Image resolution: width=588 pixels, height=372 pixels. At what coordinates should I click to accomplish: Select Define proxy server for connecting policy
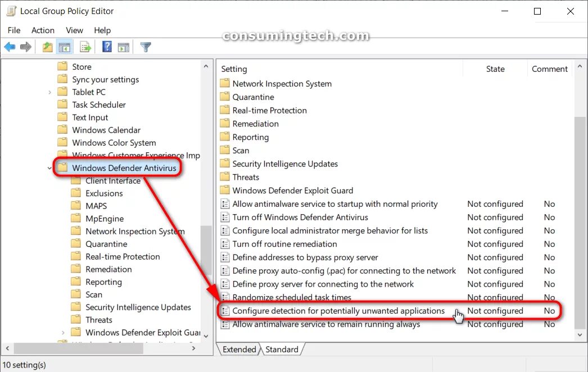(323, 284)
